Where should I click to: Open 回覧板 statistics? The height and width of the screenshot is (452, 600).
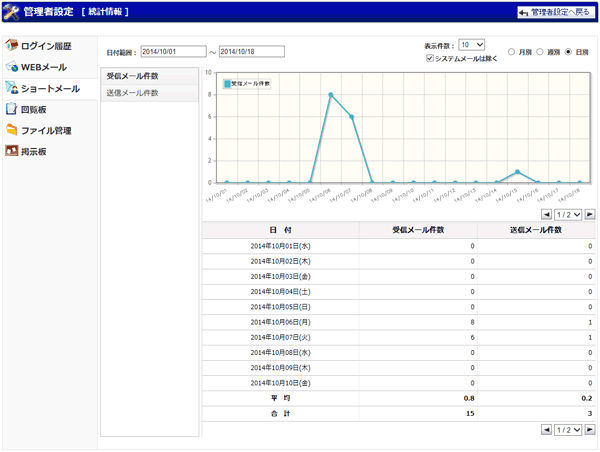click(33, 110)
